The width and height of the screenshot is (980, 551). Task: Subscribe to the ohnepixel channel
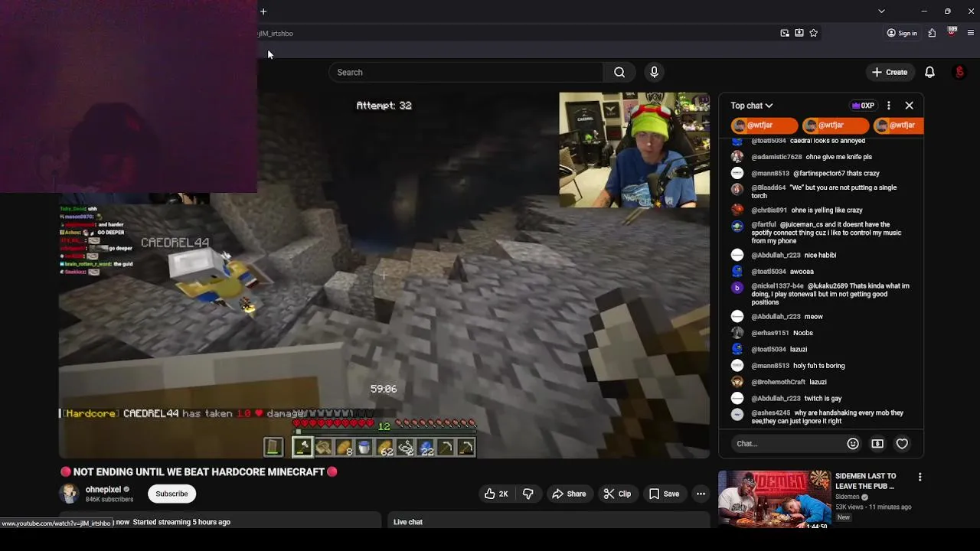tap(171, 494)
